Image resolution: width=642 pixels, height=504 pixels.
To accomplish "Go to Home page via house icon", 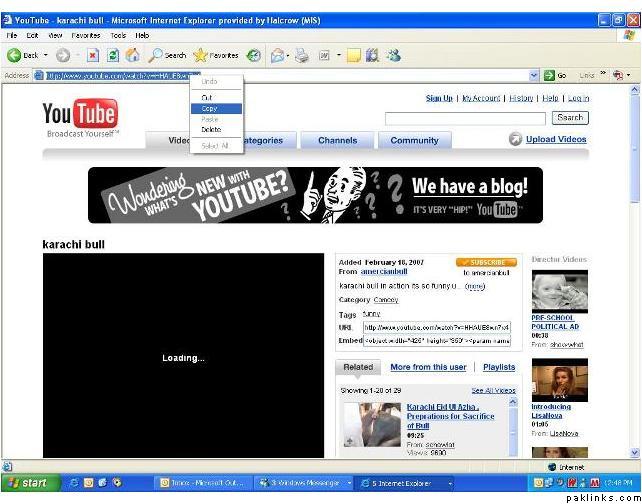I will (132, 55).
